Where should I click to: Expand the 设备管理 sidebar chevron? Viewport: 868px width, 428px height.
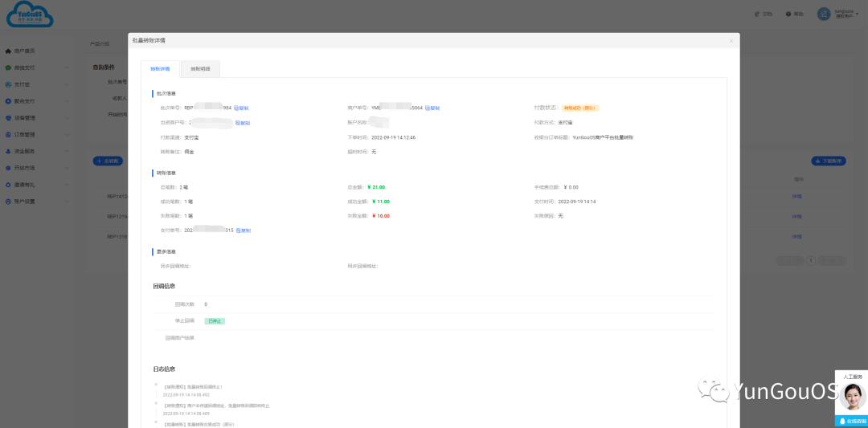pos(67,118)
